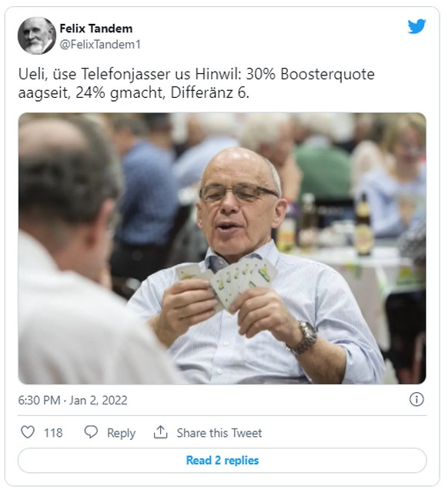Click the heart like icon

pos(28,432)
